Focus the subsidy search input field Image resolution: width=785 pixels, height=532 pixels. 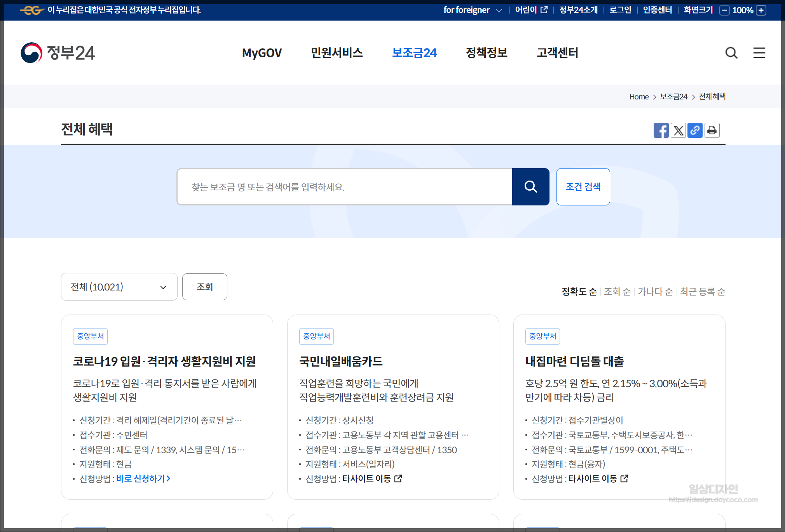coord(344,187)
